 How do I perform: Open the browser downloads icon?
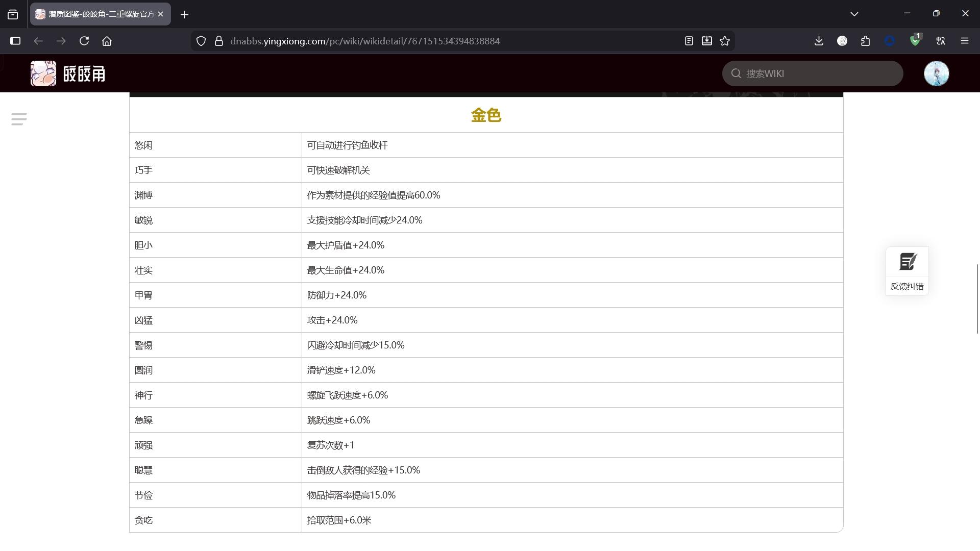coord(819,41)
